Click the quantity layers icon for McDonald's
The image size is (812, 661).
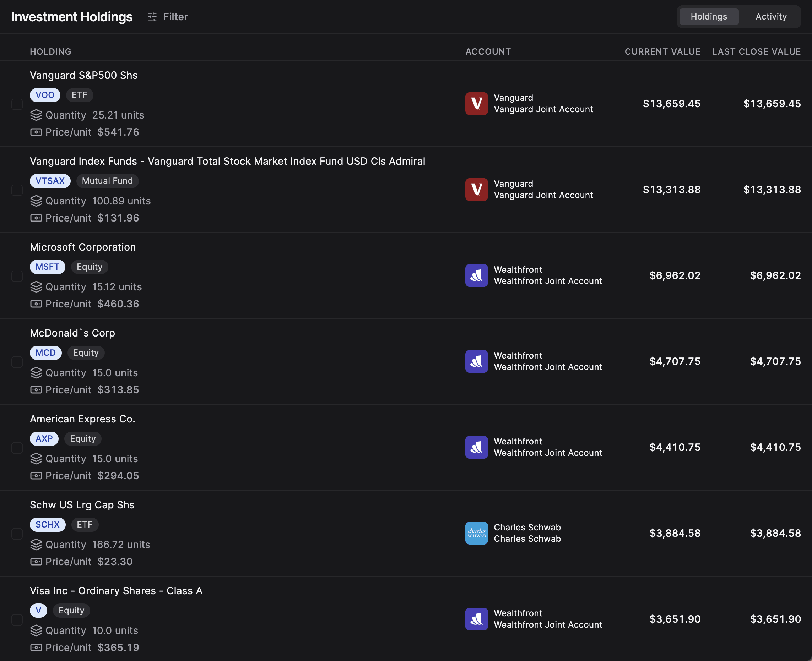(36, 373)
